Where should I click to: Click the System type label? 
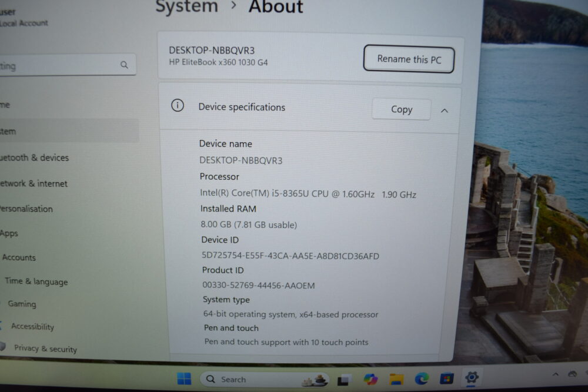[x=226, y=299]
